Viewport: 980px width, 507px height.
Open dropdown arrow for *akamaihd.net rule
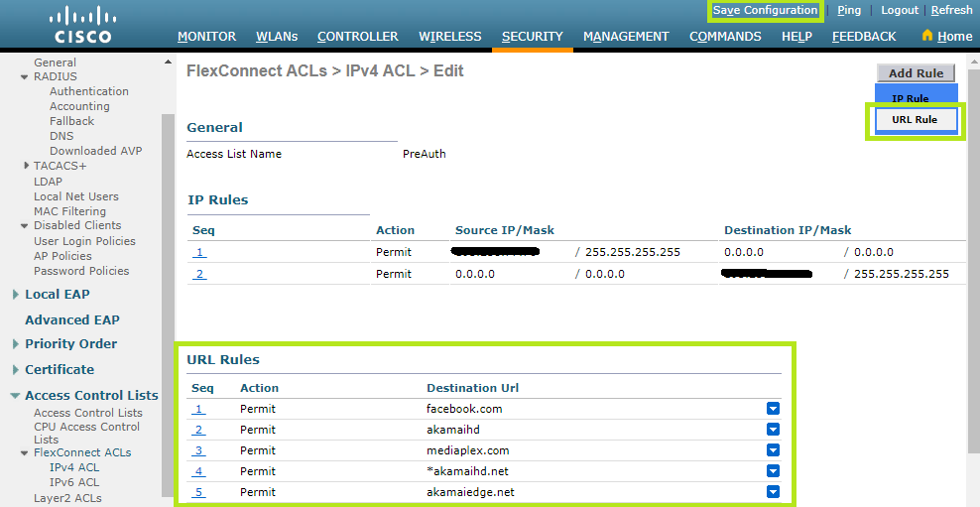pyautogui.click(x=773, y=471)
